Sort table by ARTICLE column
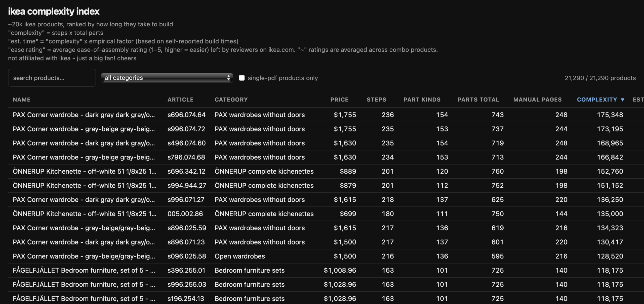Image resolution: width=644 pixels, height=304 pixels. (x=181, y=100)
